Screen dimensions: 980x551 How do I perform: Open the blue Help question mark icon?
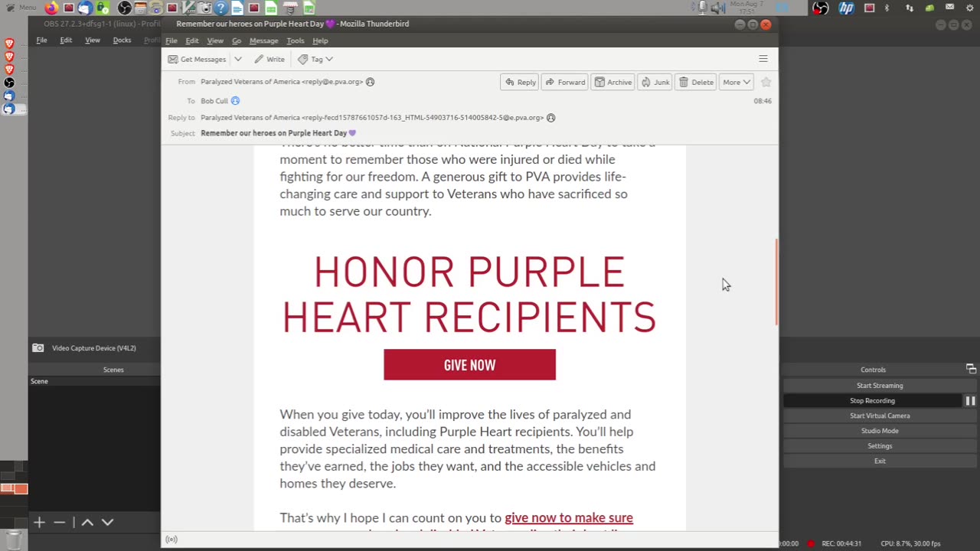pos(220,8)
